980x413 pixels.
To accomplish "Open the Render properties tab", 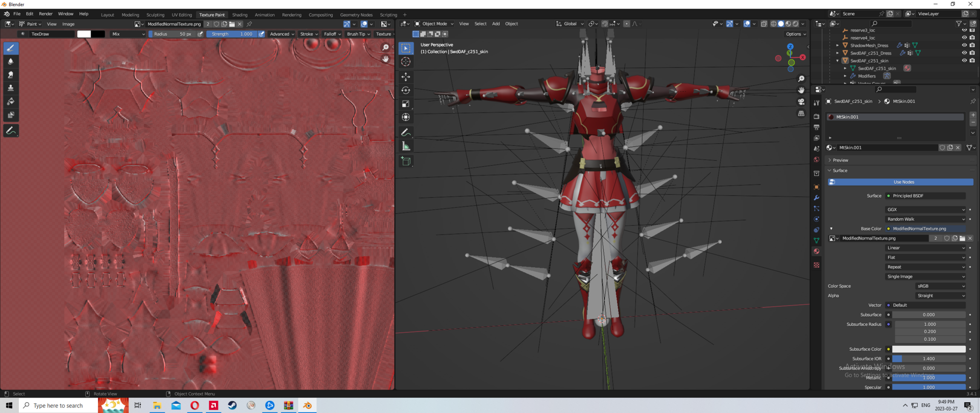I will point(817,117).
